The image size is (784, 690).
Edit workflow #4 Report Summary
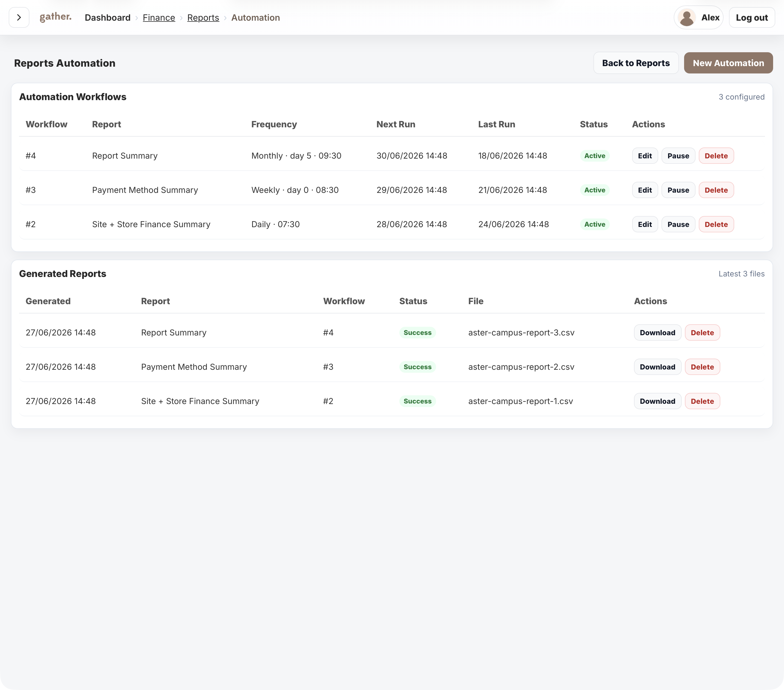(x=645, y=156)
